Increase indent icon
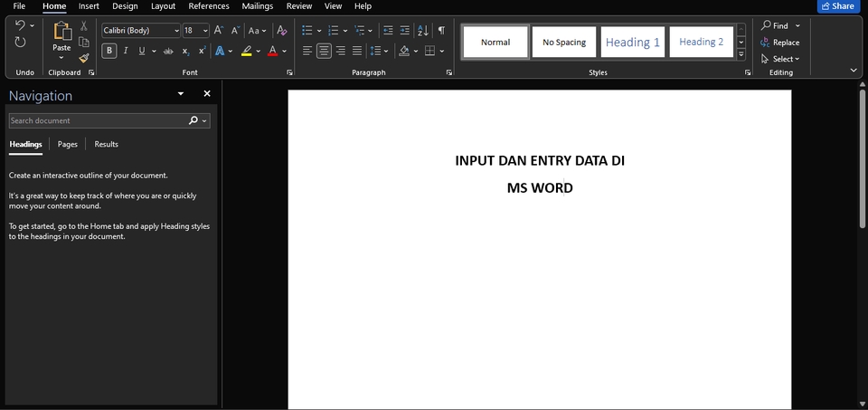This screenshot has width=868, height=410. pyautogui.click(x=405, y=31)
